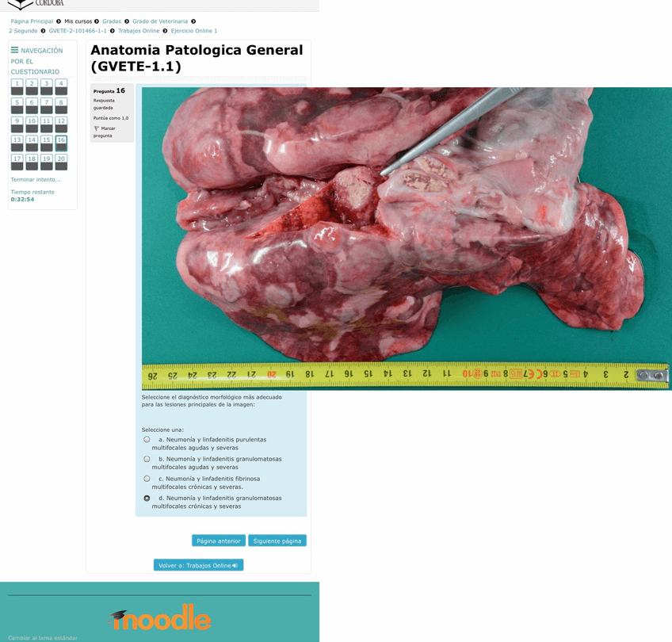This screenshot has height=642, width=672.
Task: Click the Terminar intento link
Action: click(36, 180)
